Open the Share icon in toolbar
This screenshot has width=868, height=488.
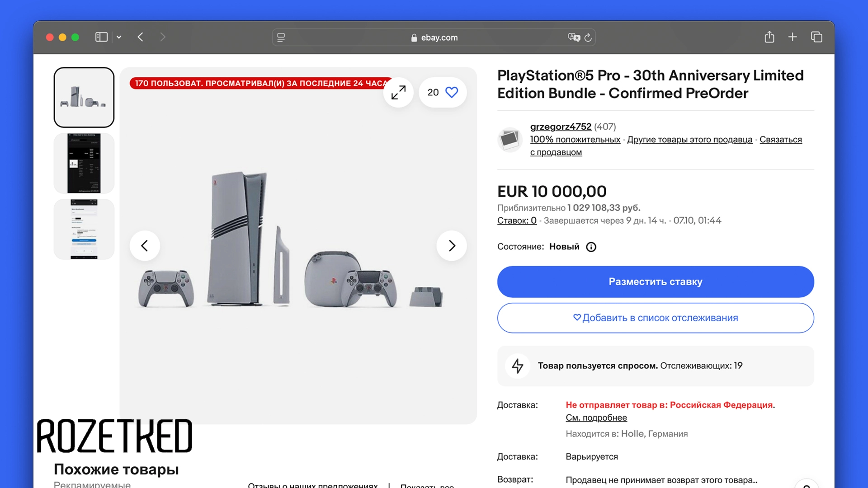[x=769, y=37]
